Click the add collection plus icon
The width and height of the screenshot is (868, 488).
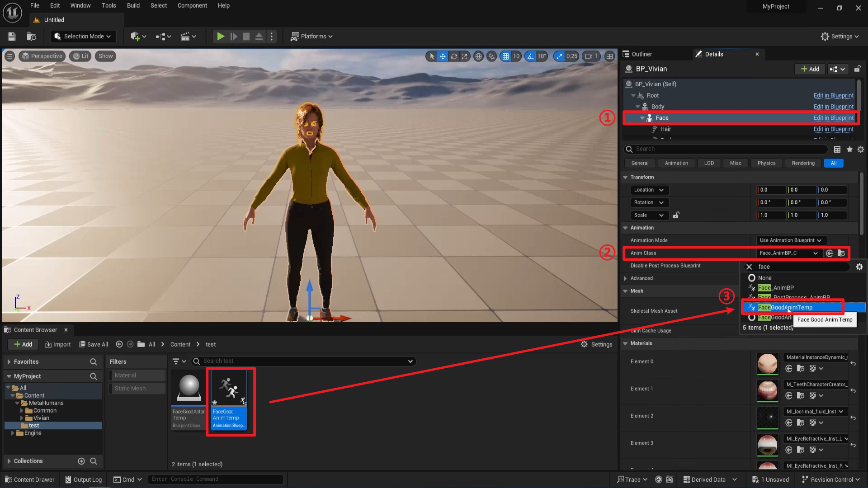click(81, 461)
